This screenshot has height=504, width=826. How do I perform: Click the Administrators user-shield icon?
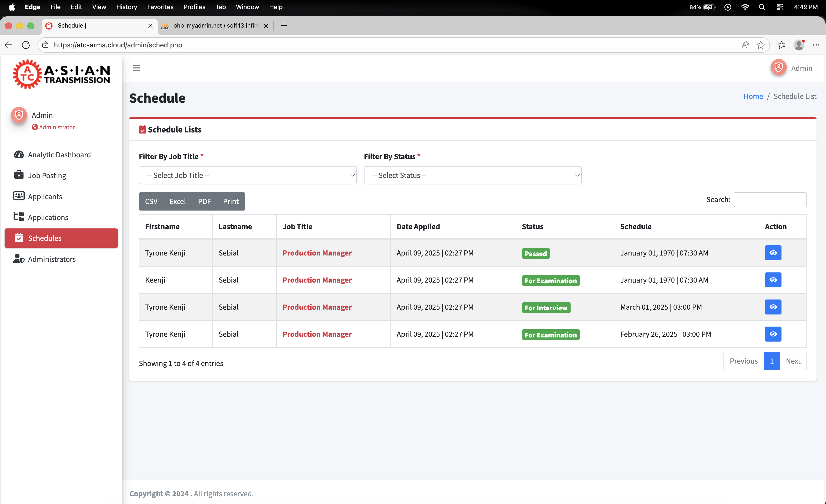point(19,259)
